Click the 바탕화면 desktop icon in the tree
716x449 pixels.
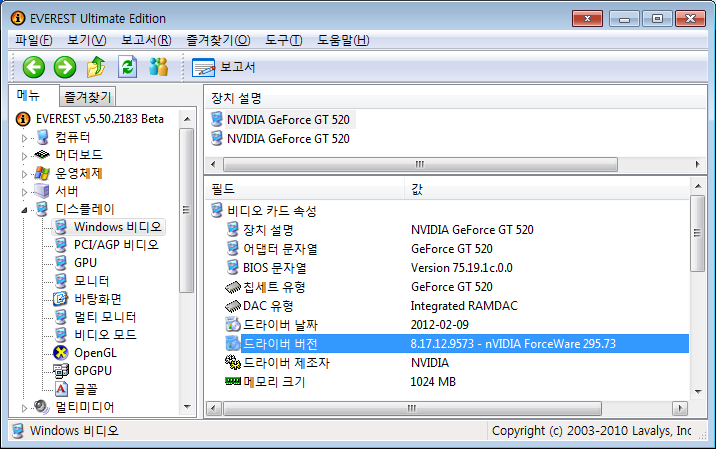tap(60, 299)
